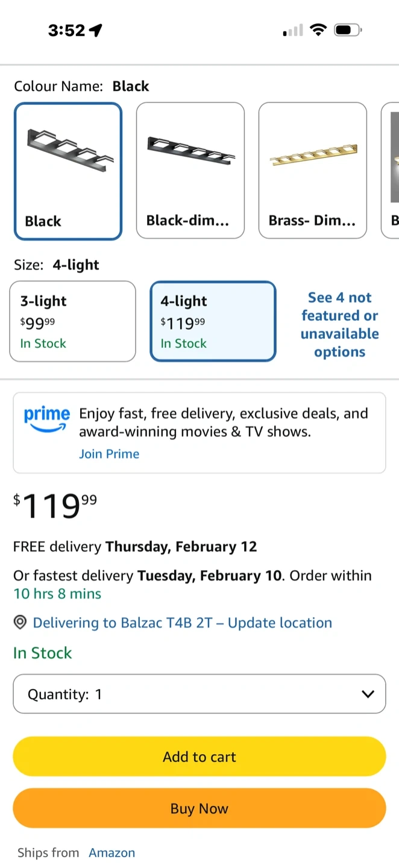Choose the Black-dimmable colour option
This screenshot has height=868, width=399.
click(190, 171)
